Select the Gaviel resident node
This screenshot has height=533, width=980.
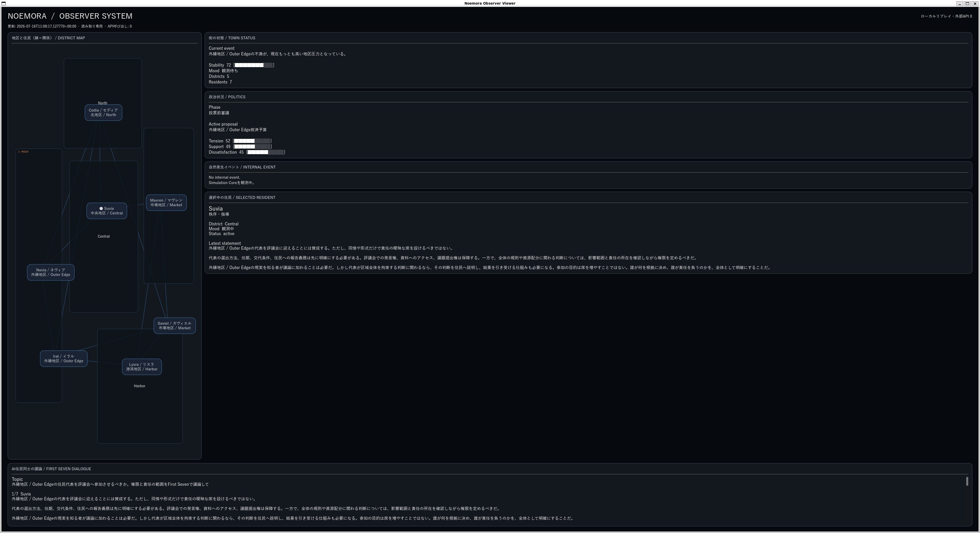pos(175,326)
